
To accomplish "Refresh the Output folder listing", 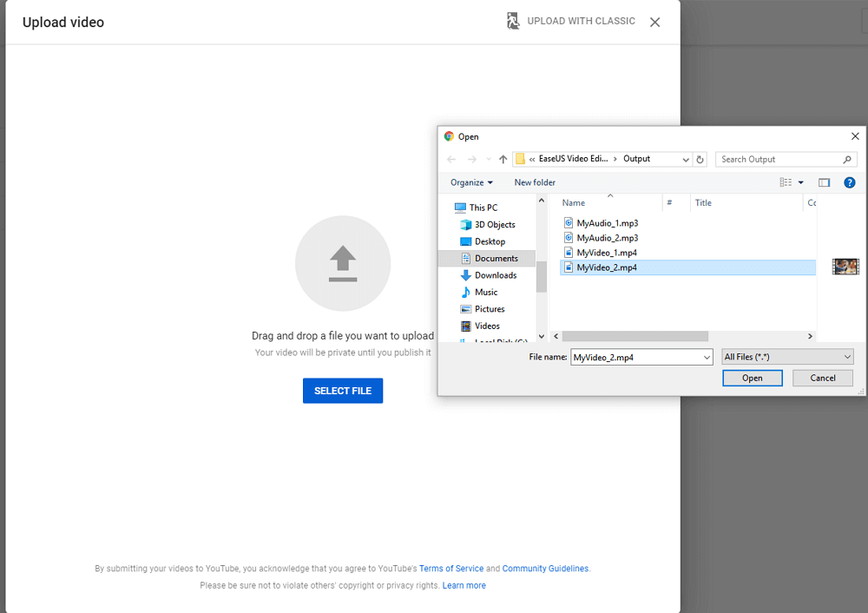I will 700,160.
